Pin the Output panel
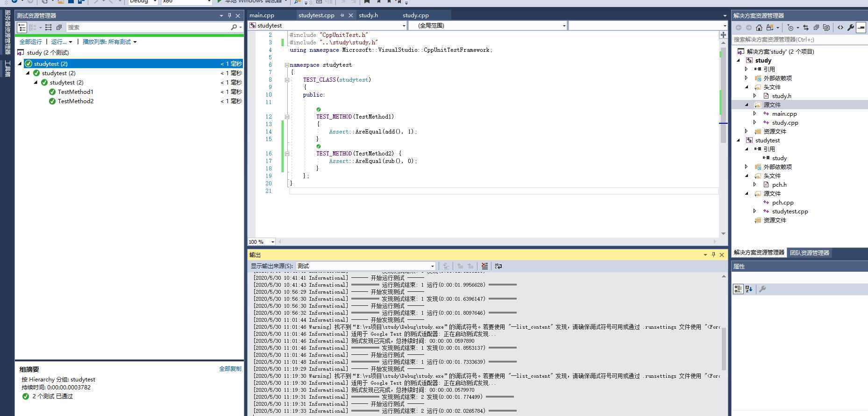Screen dimensions: 868x416 tap(713, 254)
